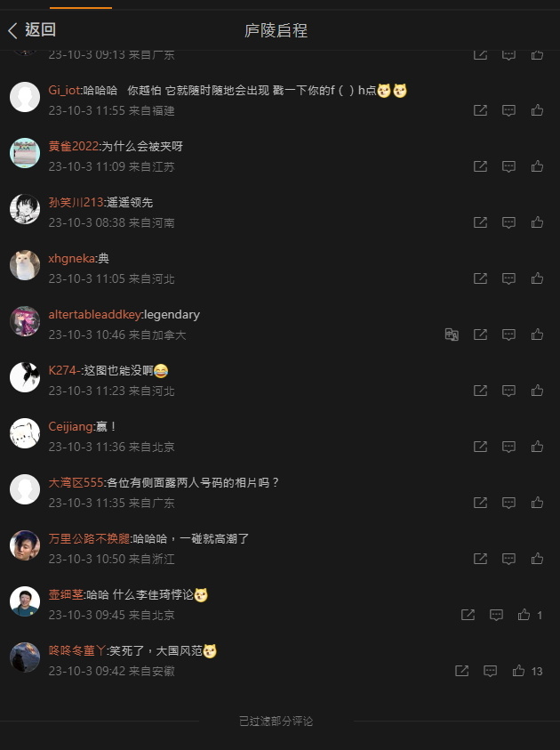Open 咚咚冬董丫's avatar picture

[x=25, y=657]
